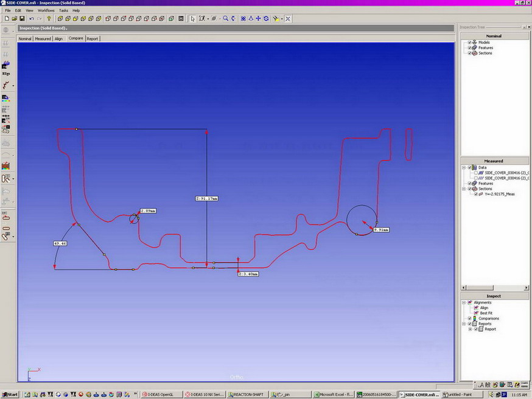
Task: Click the green cube view icon
Action: pos(171,19)
